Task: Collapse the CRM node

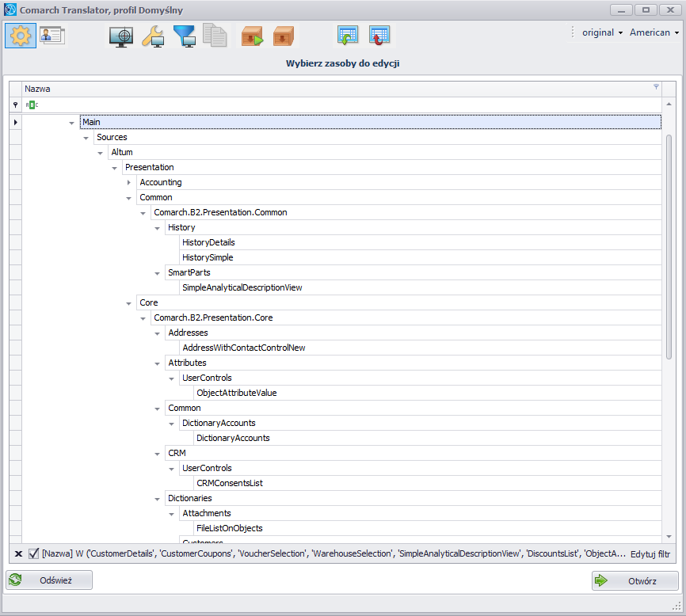Action: (x=157, y=454)
